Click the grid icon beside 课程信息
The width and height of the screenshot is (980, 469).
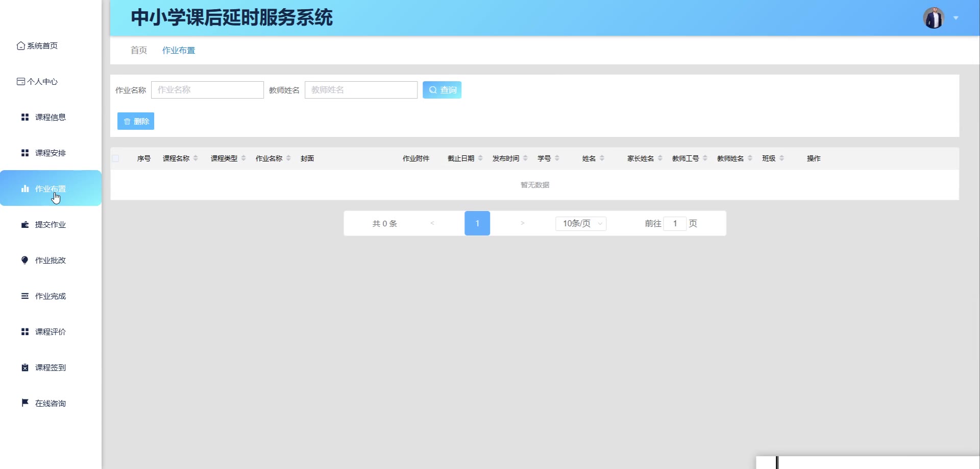coord(24,118)
